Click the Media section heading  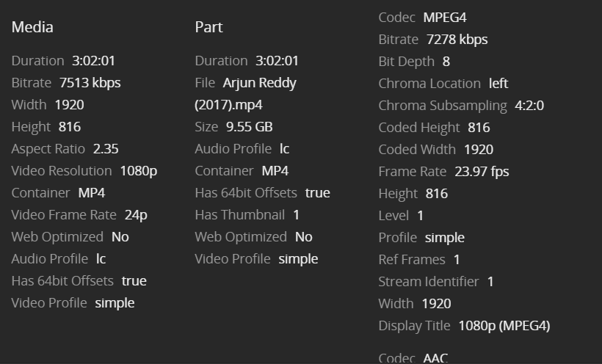[x=32, y=27]
